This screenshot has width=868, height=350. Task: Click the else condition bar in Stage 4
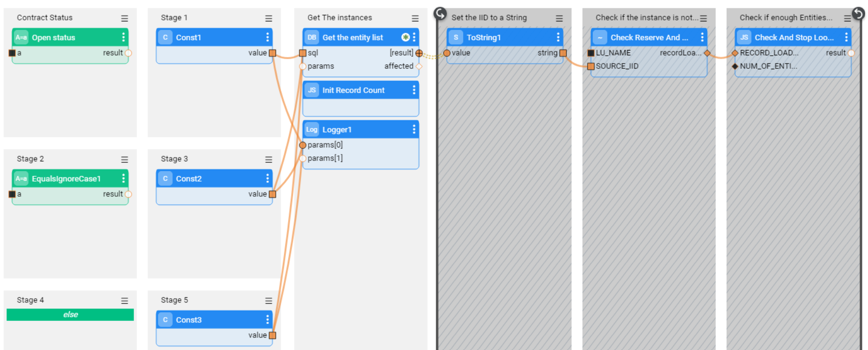point(70,315)
